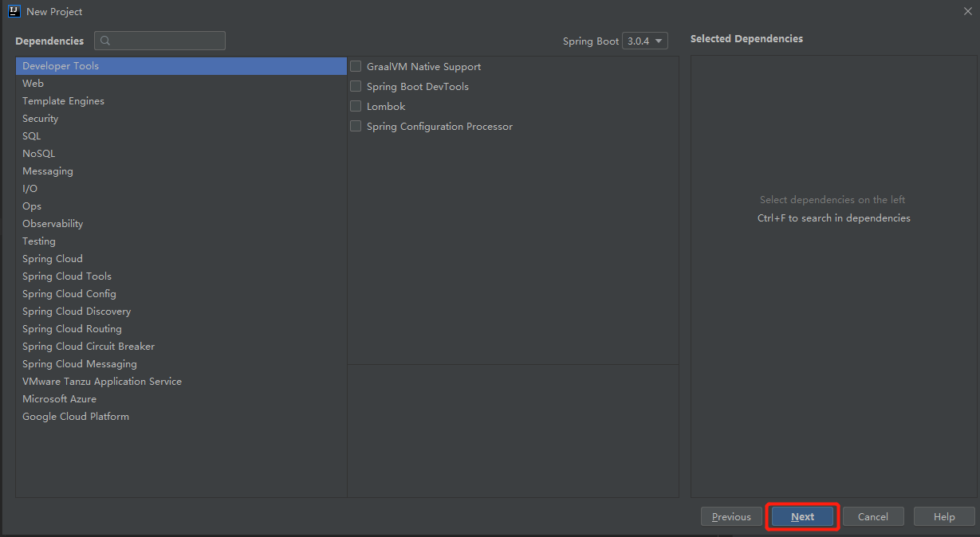This screenshot has height=537, width=980.
Task: Pick the Spring Cloud Discovery category
Action: 77,312
